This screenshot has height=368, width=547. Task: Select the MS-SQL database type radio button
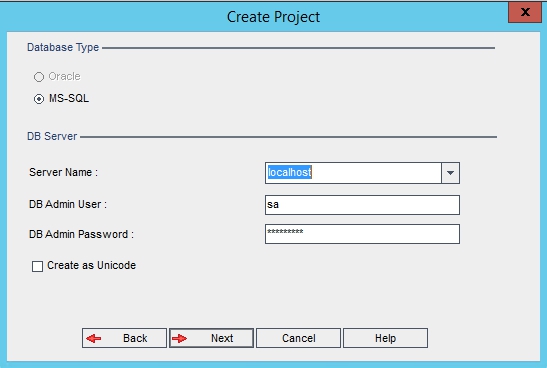coord(39,99)
